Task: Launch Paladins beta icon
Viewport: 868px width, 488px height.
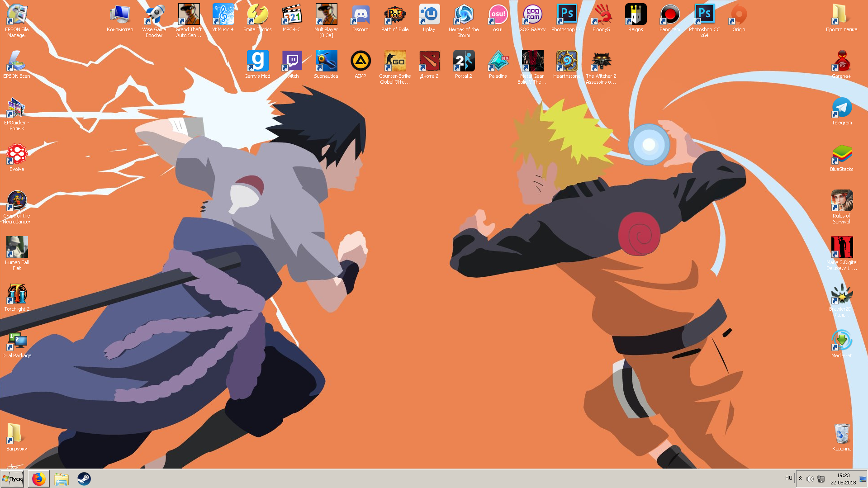Action: point(498,65)
